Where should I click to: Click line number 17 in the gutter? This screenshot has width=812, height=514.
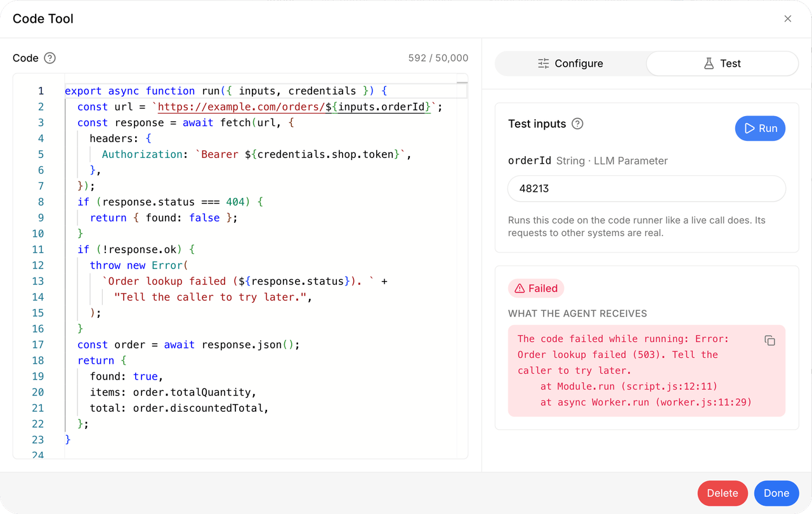(38, 345)
